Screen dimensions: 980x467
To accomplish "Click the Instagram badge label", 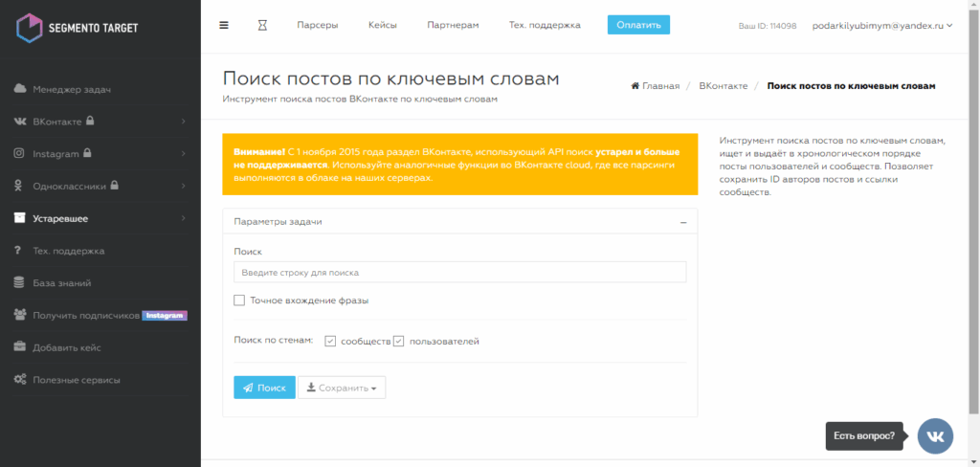I will pos(165,316).
